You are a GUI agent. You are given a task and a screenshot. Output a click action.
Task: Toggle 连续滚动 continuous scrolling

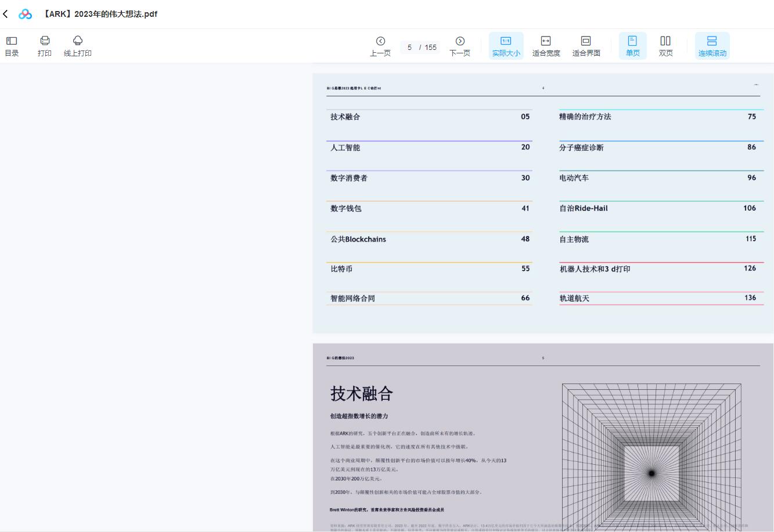click(712, 46)
